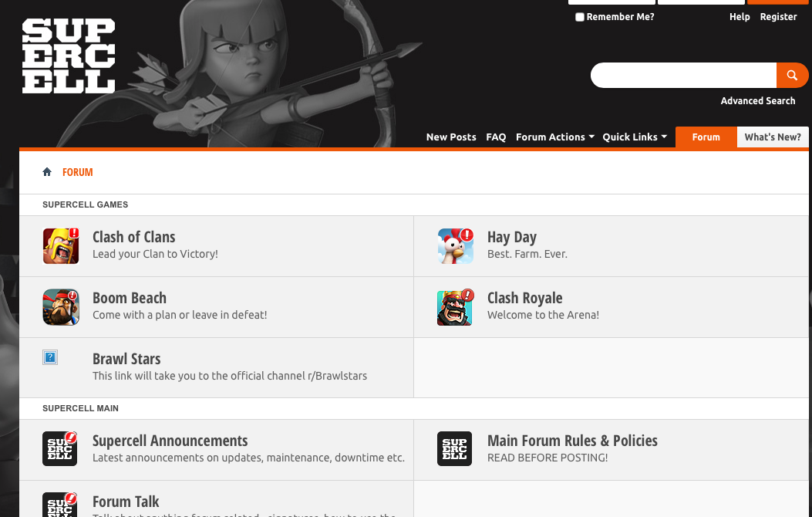Expand the Quick Links dropdown

635,137
